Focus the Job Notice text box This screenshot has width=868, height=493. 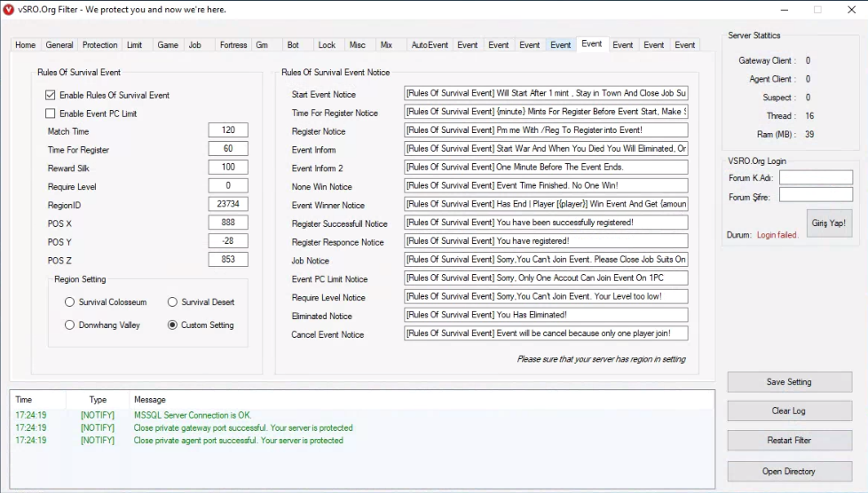pyautogui.click(x=546, y=260)
